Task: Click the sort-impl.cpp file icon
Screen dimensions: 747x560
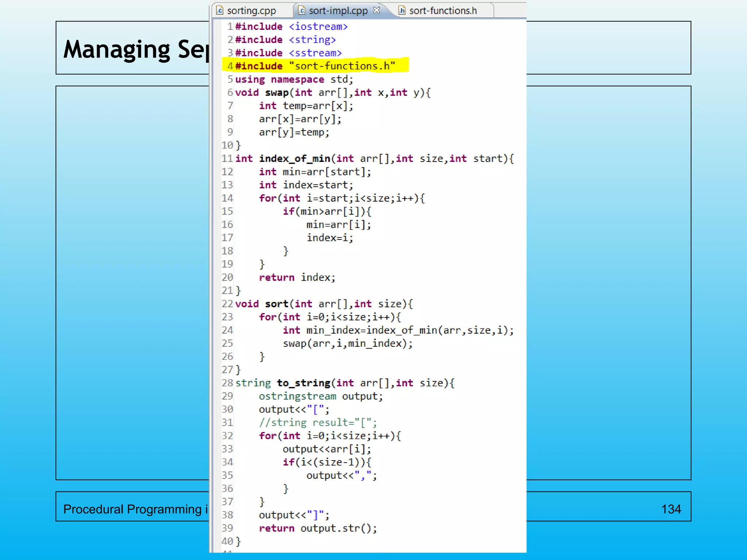Action: coord(302,11)
